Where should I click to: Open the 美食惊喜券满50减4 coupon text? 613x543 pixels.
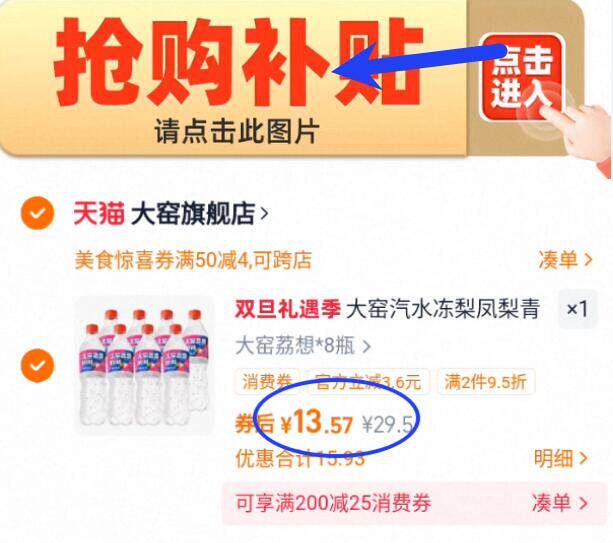click(193, 260)
